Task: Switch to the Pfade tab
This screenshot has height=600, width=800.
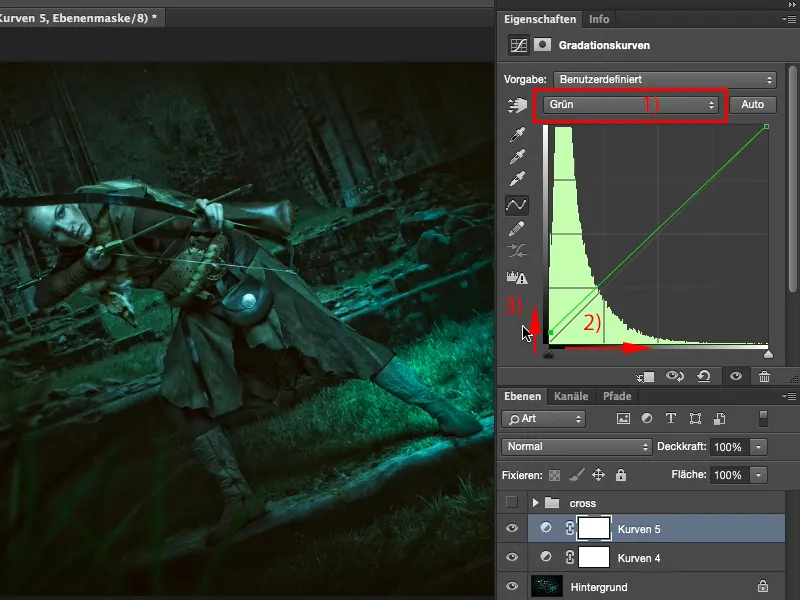Action: [617, 396]
